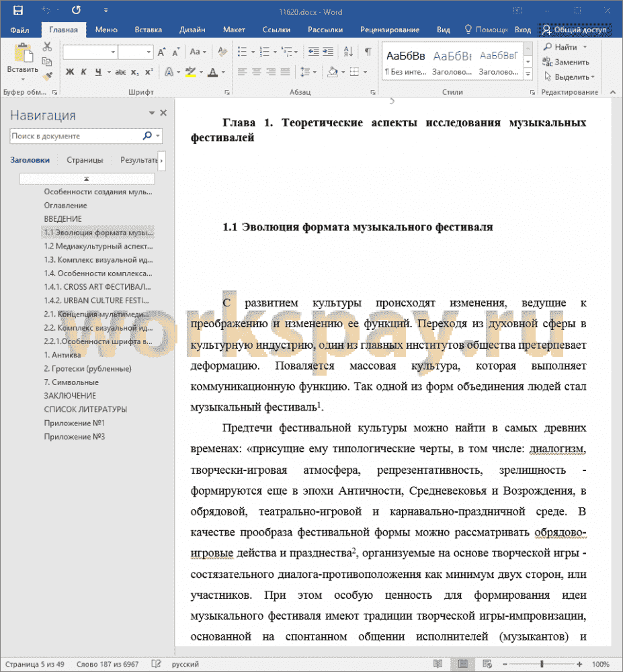Decrease the paragraph indent
The width and height of the screenshot is (623, 672).
[x=314, y=52]
